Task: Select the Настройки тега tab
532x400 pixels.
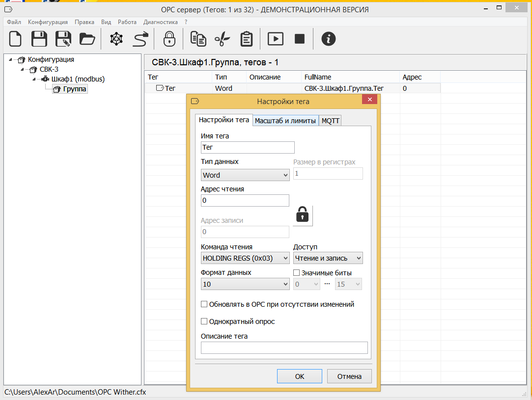Action: click(x=224, y=120)
